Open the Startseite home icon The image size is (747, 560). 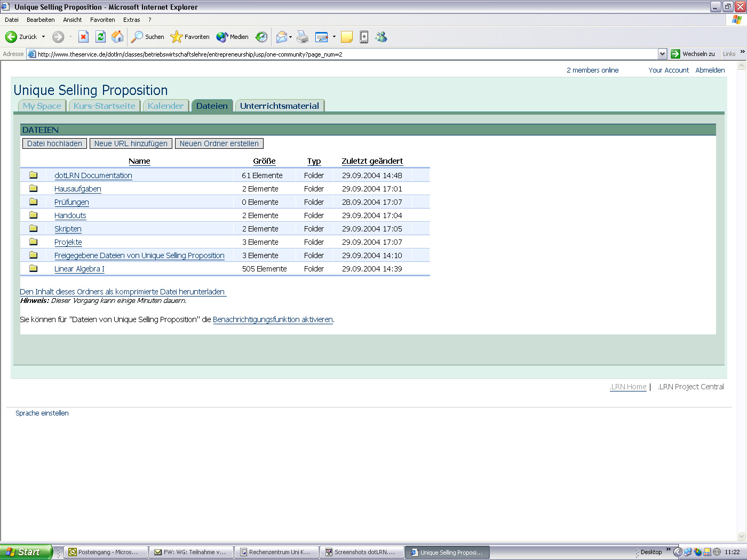click(117, 37)
